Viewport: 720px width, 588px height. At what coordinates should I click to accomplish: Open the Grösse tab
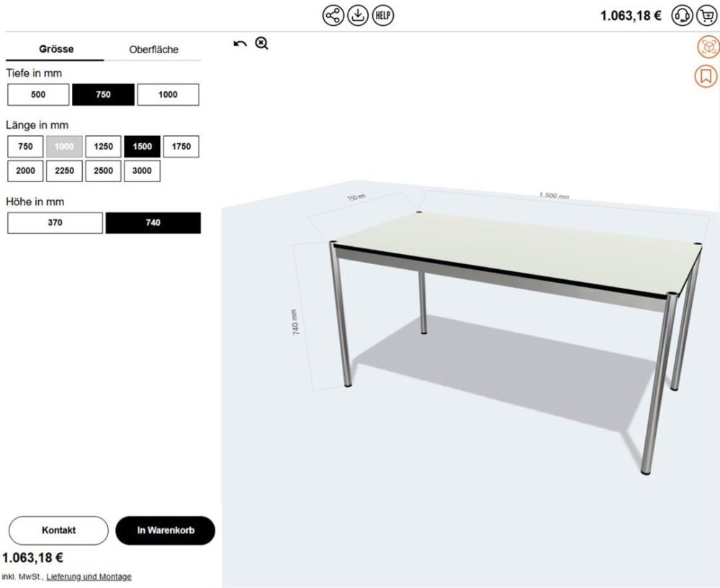point(56,49)
